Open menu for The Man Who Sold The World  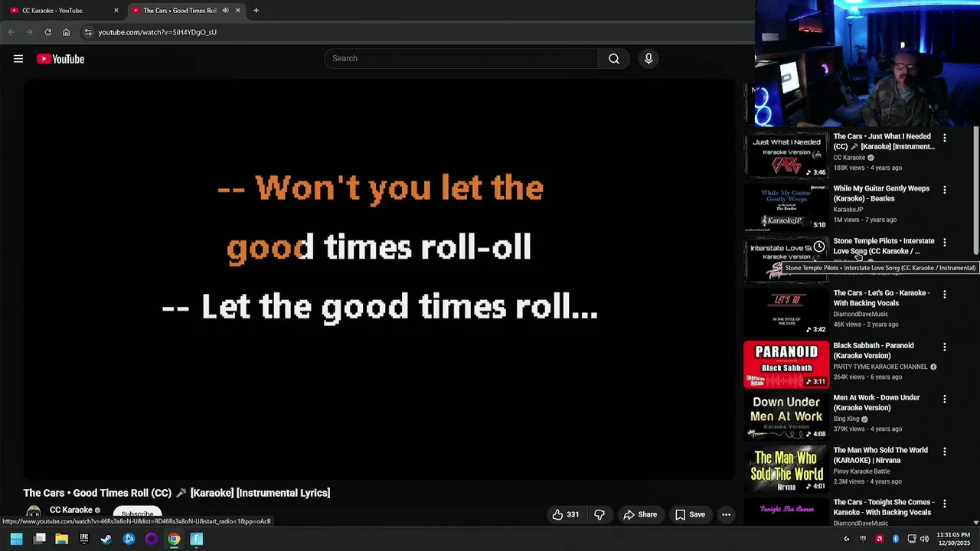coord(945,452)
